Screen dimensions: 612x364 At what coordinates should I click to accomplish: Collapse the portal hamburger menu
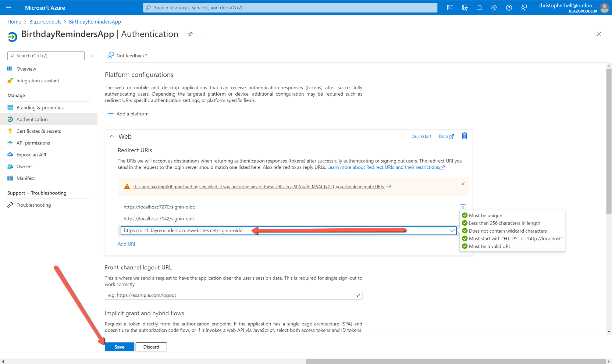(x=8, y=7)
